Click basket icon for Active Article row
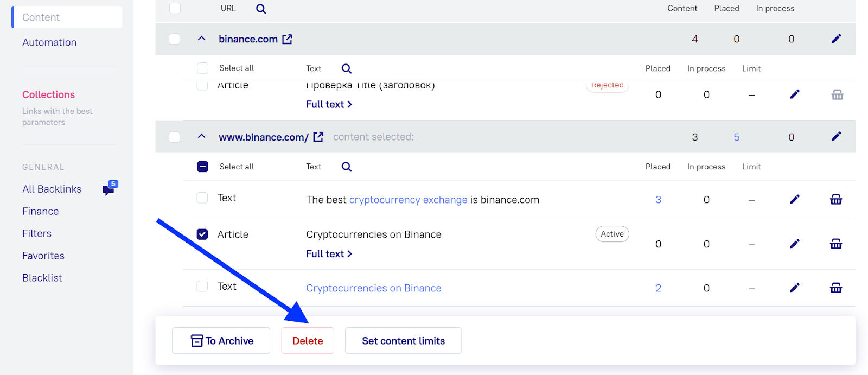This screenshot has width=868, height=375. click(x=836, y=244)
